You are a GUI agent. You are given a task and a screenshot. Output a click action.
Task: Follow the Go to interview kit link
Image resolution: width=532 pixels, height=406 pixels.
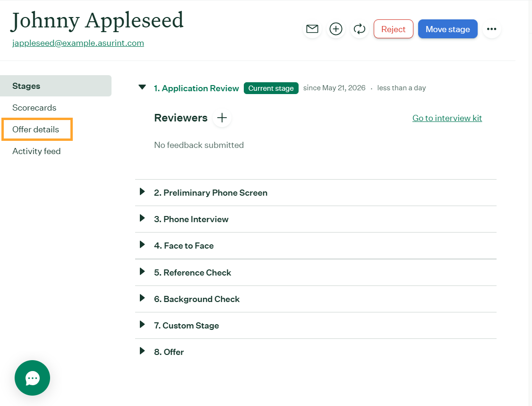coord(447,118)
